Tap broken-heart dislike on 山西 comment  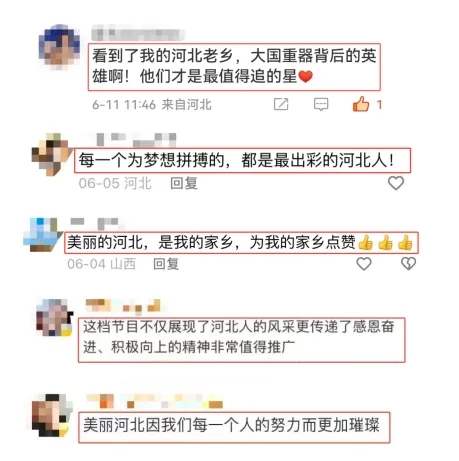click(x=408, y=264)
